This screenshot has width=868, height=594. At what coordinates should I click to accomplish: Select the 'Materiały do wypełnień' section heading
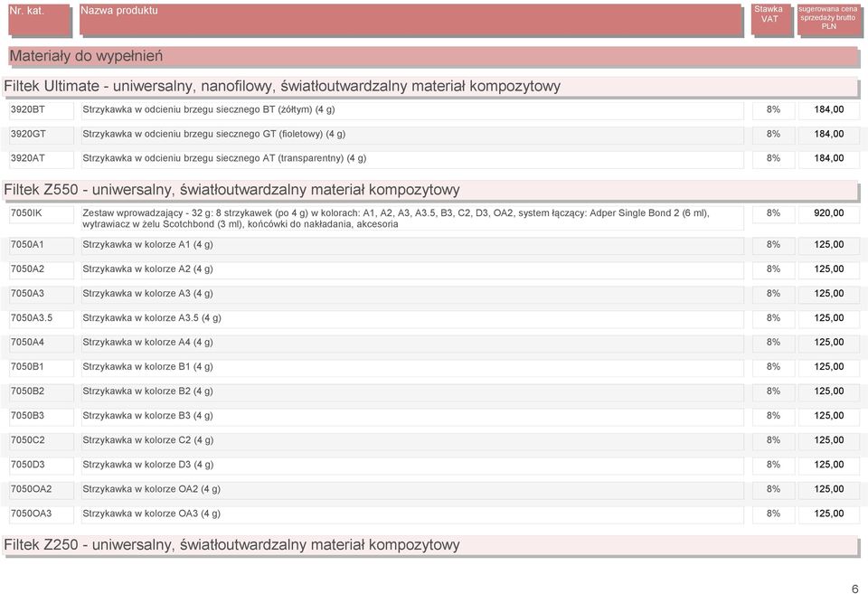[x=433, y=56]
